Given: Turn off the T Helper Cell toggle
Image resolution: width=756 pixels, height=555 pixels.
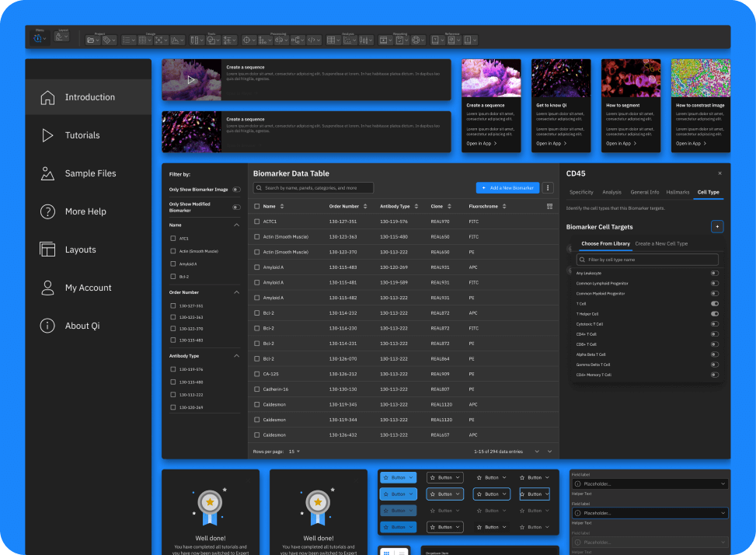Looking at the screenshot, I should tap(715, 314).
